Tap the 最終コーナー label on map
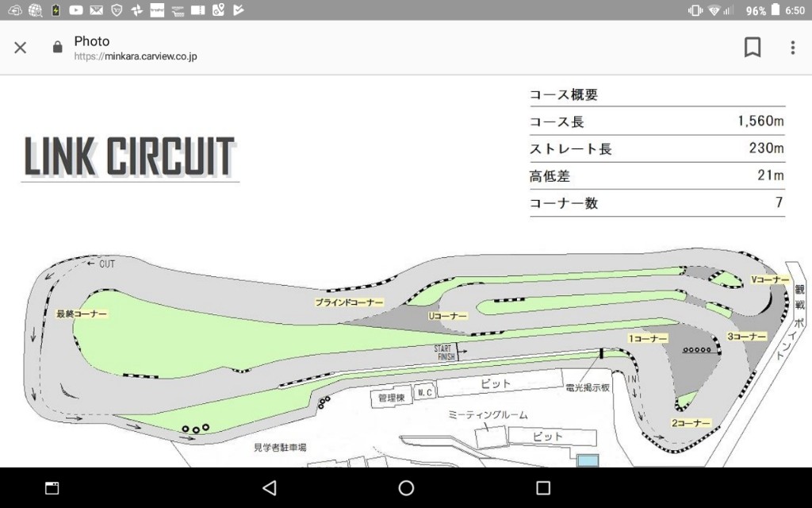Screen dimensions: 812x508 82,314
